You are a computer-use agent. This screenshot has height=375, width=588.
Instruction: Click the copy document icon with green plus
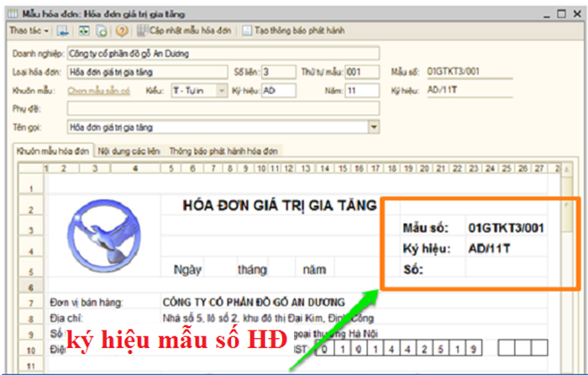(x=102, y=31)
